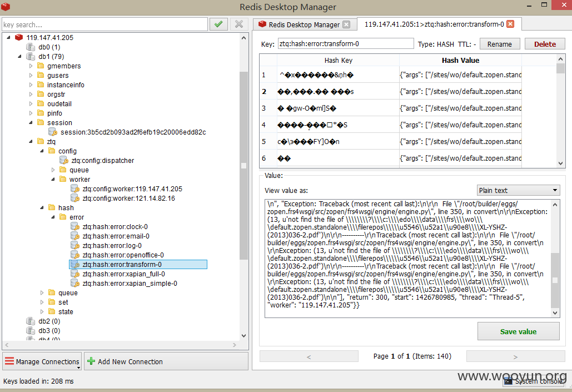Close the ztq:hash:error:transform-0 tab
This screenshot has height=392, width=572.
tap(511, 24)
